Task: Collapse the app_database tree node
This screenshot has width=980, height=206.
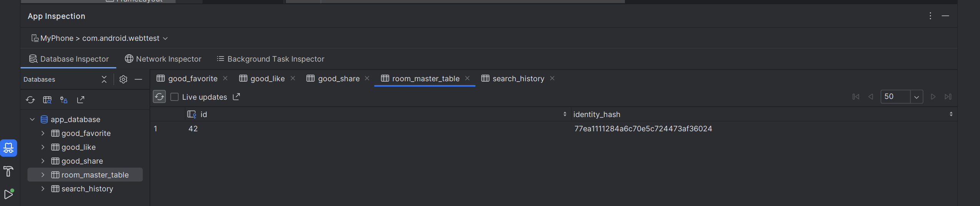Action: pyautogui.click(x=32, y=119)
